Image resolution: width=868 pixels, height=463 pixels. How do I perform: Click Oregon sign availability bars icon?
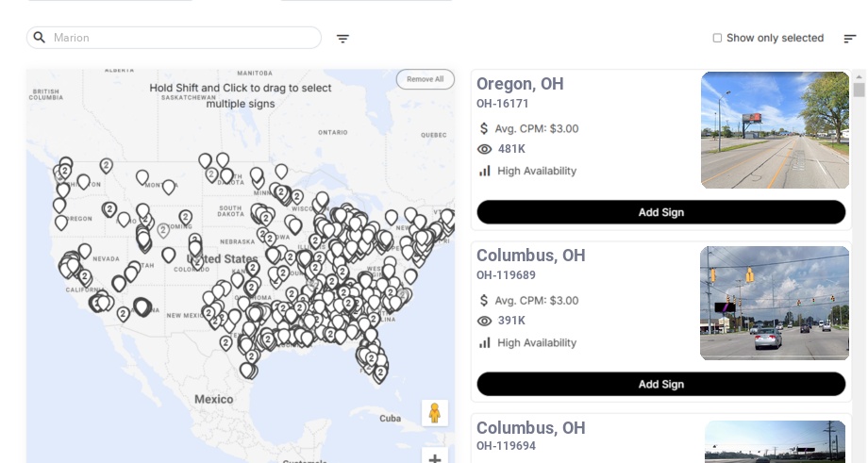[x=485, y=171]
